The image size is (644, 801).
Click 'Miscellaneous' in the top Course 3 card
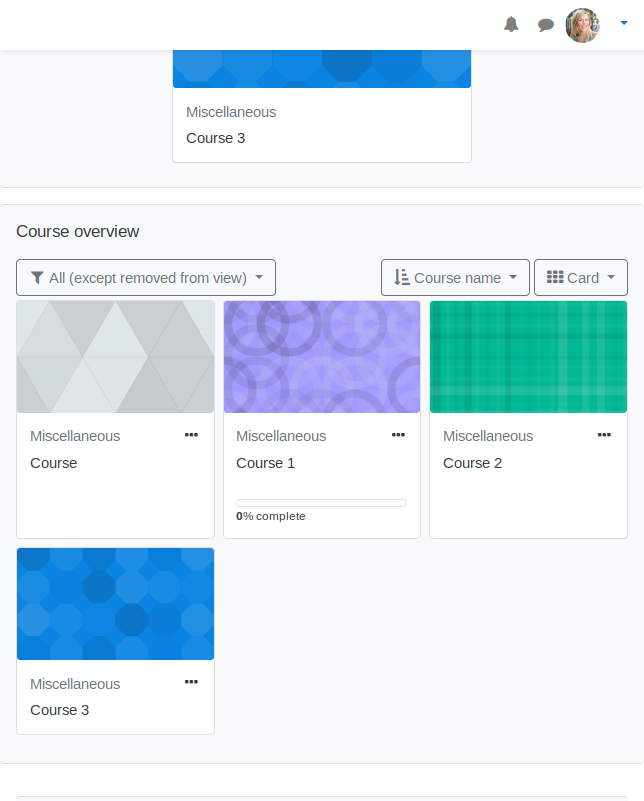coord(231,112)
